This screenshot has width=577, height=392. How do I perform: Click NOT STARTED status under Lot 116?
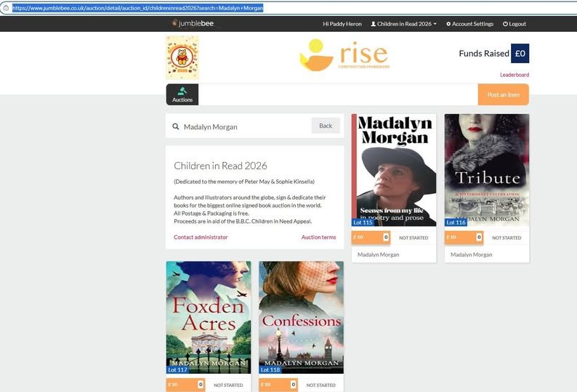point(507,238)
